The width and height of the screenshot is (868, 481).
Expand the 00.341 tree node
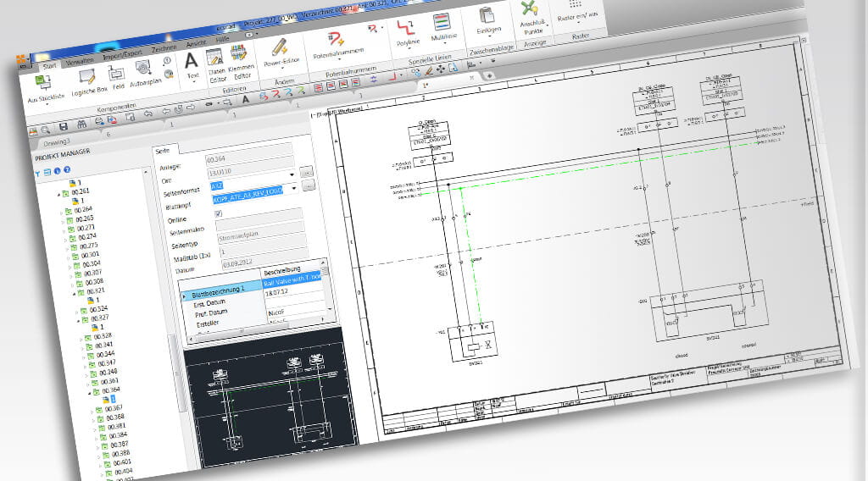point(82,348)
